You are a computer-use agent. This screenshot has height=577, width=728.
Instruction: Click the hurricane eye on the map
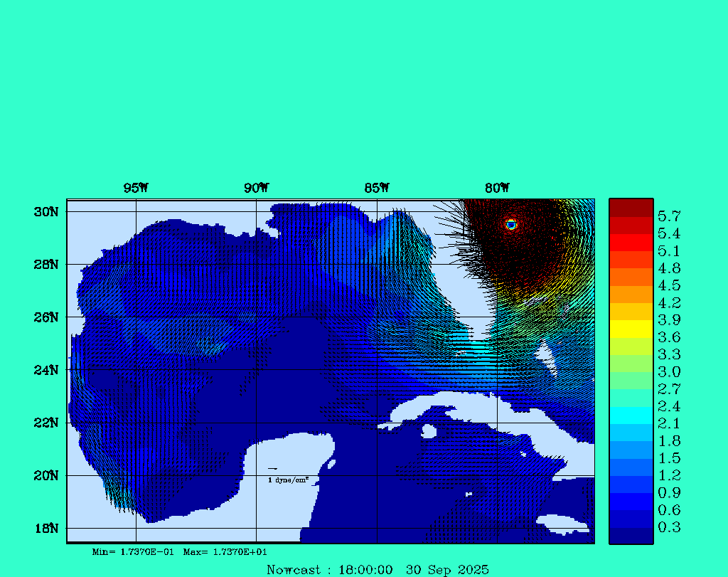point(510,224)
